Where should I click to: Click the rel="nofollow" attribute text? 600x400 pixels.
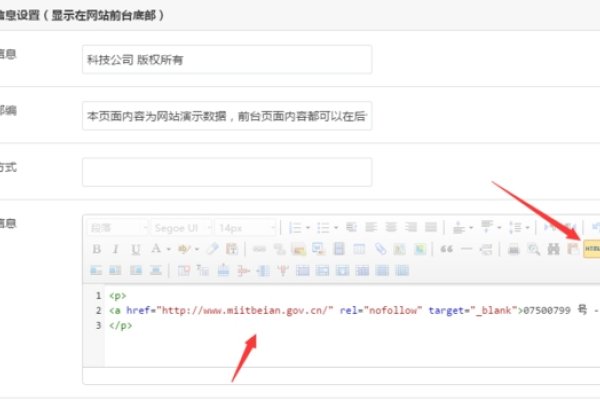[x=381, y=310]
